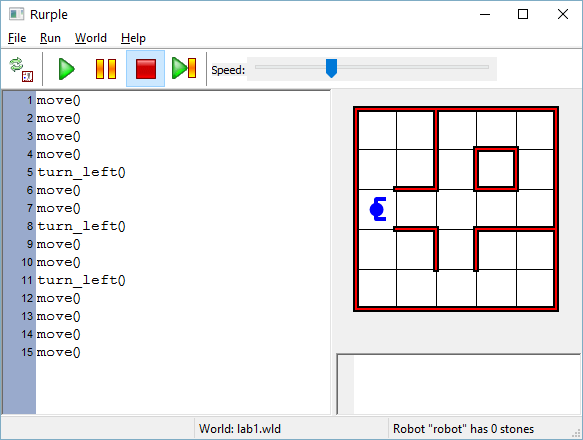The width and height of the screenshot is (583, 440).
Task: Pause execution with the orange pause icon
Action: click(x=106, y=69)
